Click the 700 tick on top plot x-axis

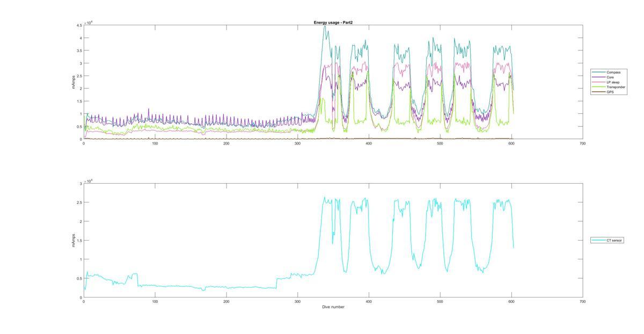pyautogui.click(x=582, y=143)
